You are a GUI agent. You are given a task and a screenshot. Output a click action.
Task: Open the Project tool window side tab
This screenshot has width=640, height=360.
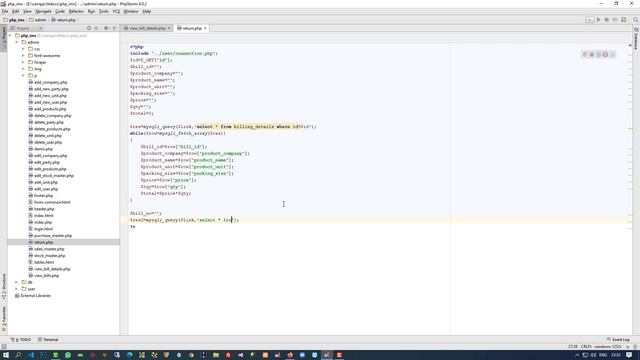(x=4, y=38)
